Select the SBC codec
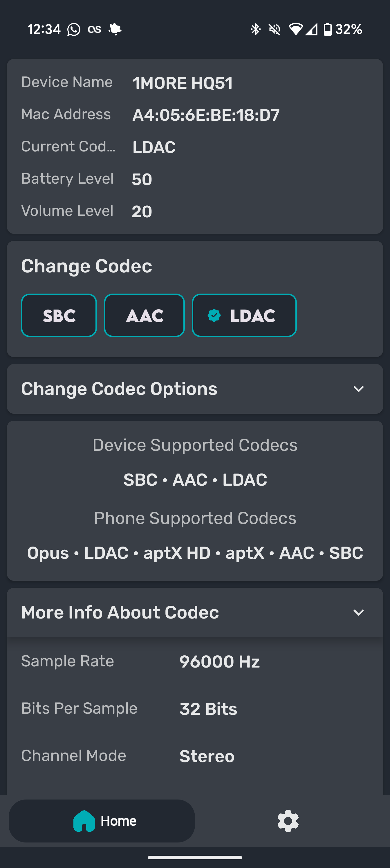 [x=59, y=315]
